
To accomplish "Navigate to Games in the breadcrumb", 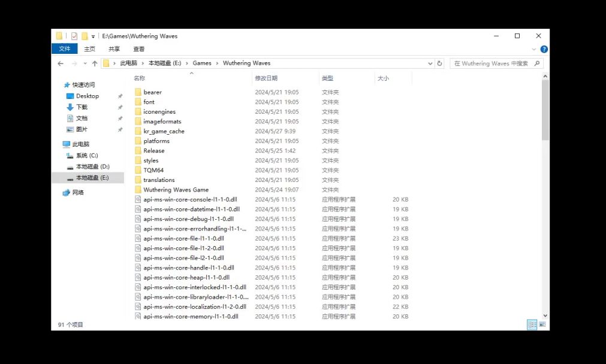I will click(202, 63).
